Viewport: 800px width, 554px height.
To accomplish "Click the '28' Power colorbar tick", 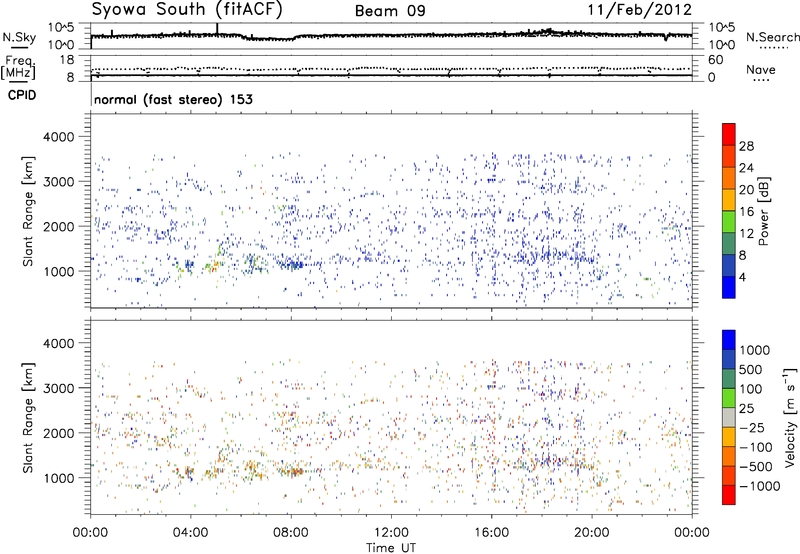I will point(746,146).
